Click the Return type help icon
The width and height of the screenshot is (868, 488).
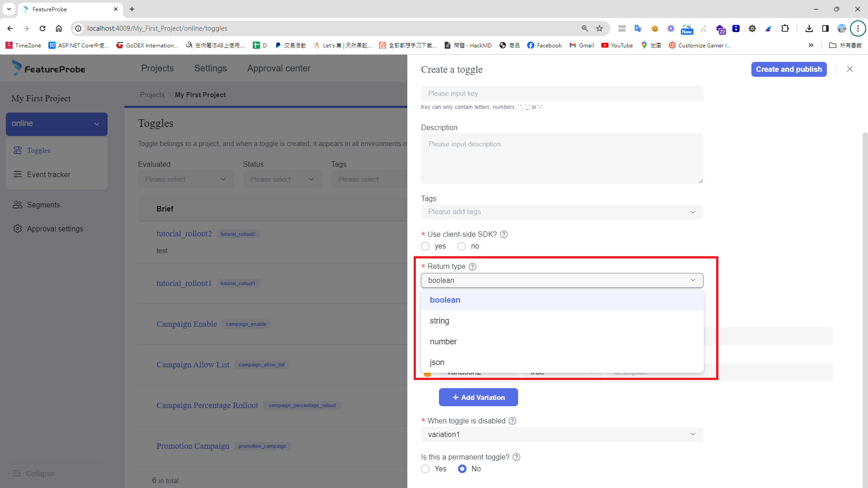click(472, 267)
